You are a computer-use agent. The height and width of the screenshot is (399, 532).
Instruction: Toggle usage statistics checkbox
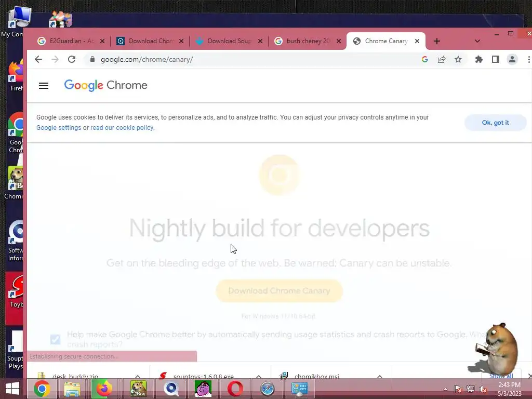pyautogui.click(x=55, y=339)
